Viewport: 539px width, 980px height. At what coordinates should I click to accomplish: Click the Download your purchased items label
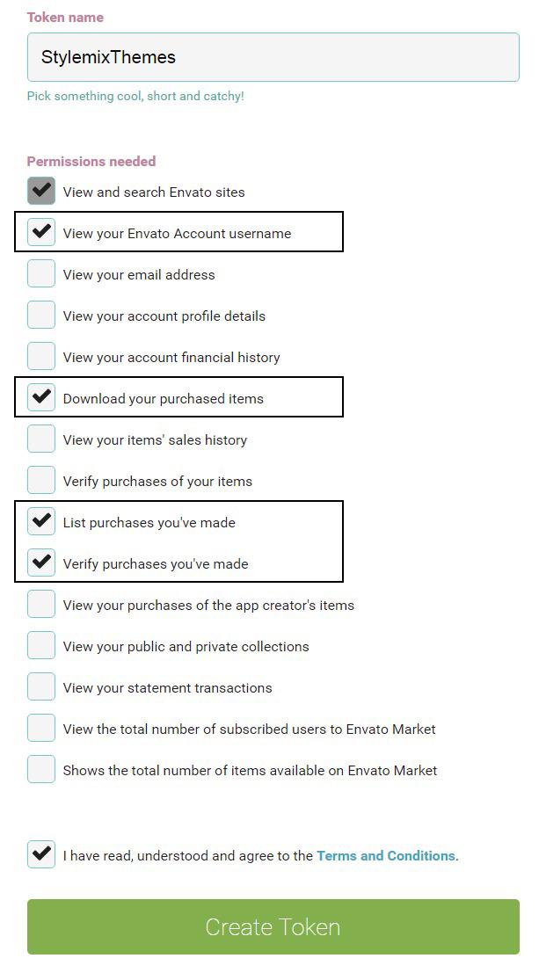(164, 399)
